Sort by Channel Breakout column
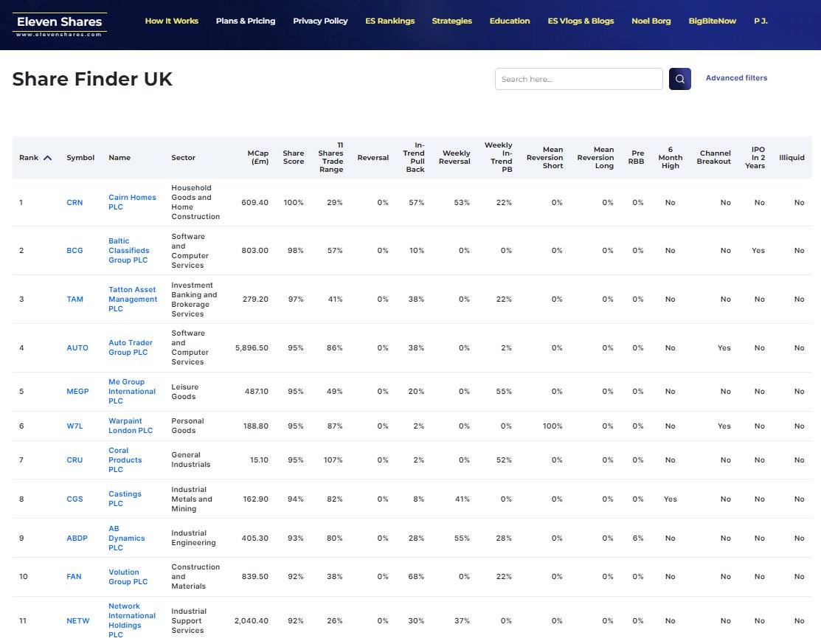The width and height of the screenshot is (821, 644). click(x=713, y=157)
